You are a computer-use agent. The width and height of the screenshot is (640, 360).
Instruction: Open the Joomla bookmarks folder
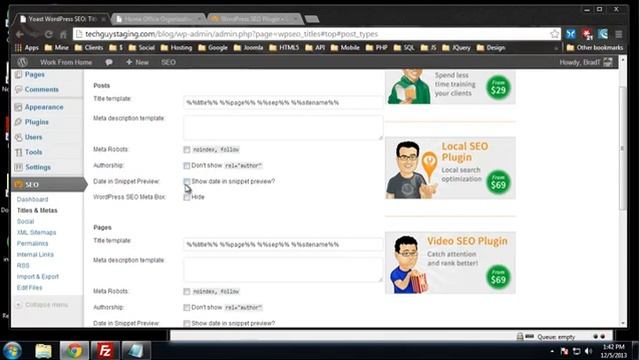249,48
